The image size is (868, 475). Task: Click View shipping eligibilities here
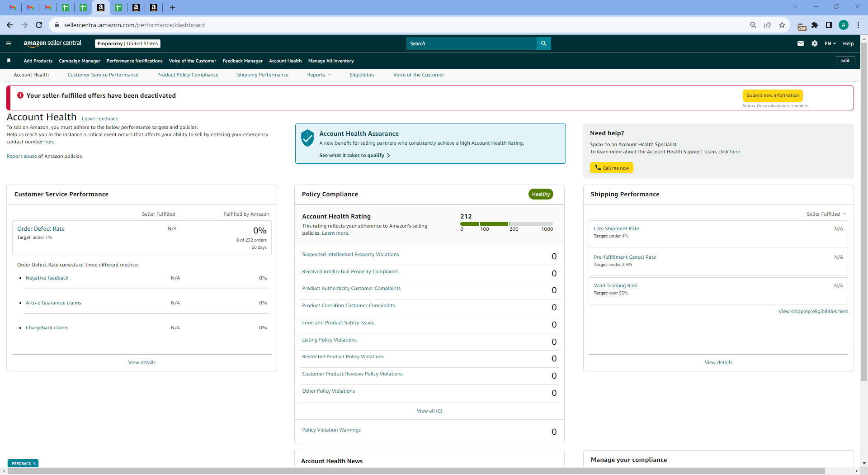tap(813, 311)
